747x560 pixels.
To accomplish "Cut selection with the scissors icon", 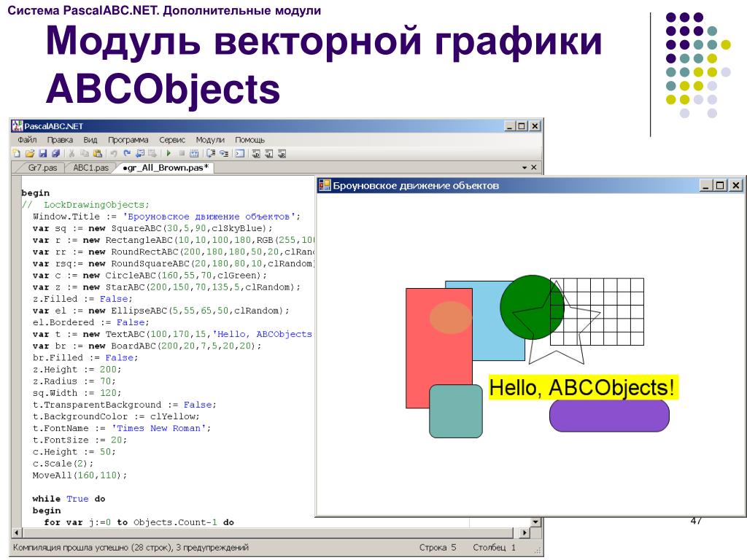I will (x=72, y=153).
